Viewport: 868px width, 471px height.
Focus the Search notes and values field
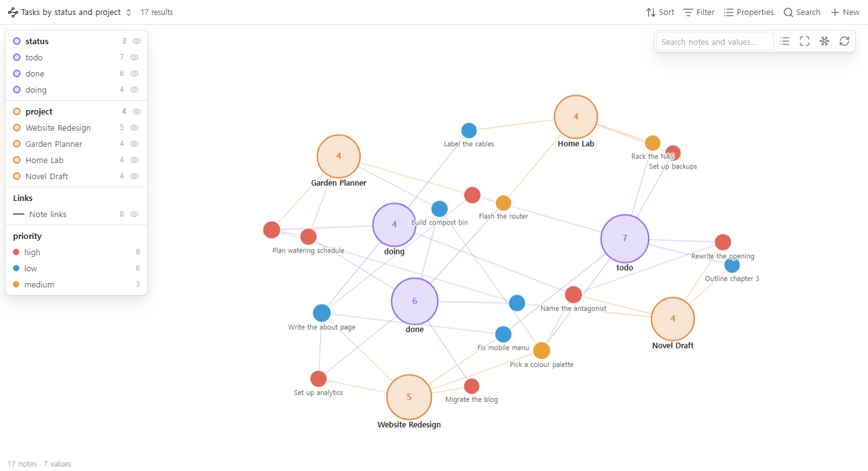[x=714, y=42]
